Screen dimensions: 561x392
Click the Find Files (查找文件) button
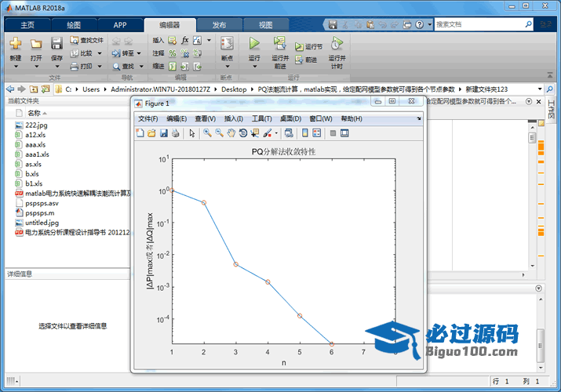(86, 41)
